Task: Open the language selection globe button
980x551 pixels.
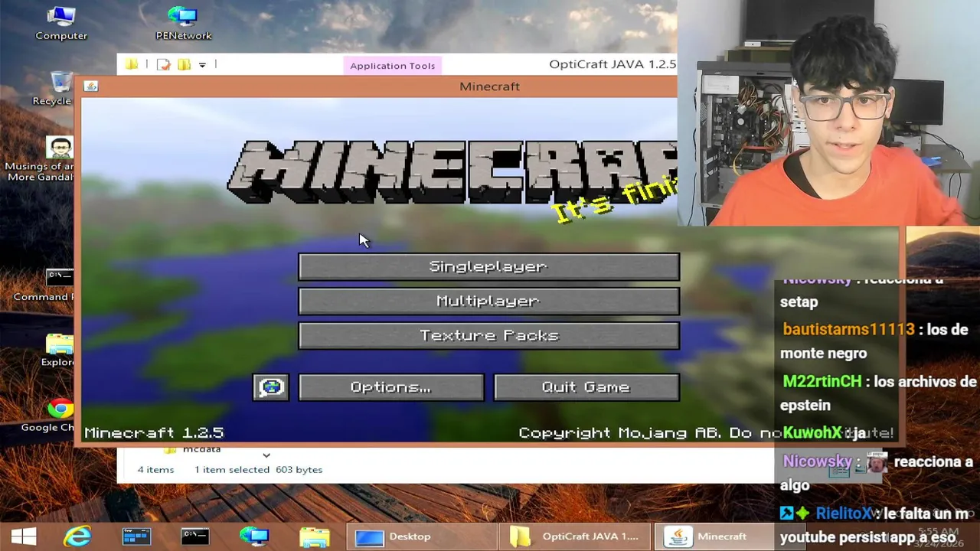Action: pos(271,387)
